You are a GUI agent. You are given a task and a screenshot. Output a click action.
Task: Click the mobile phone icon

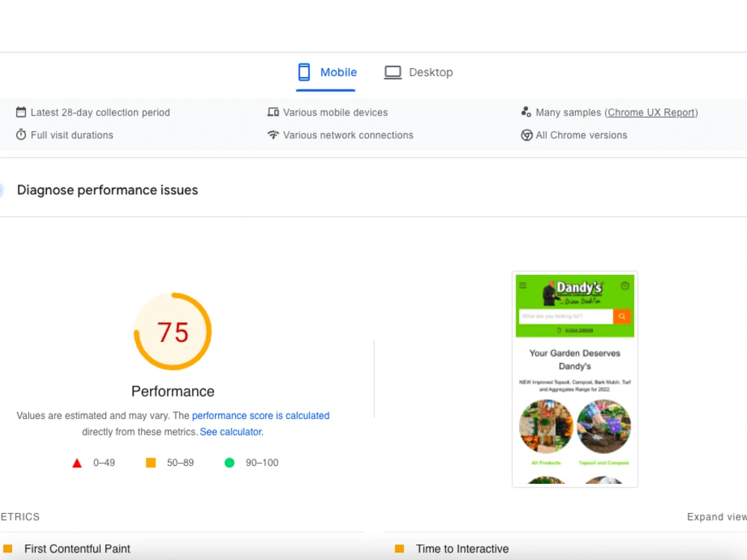[x=304, y=72]
